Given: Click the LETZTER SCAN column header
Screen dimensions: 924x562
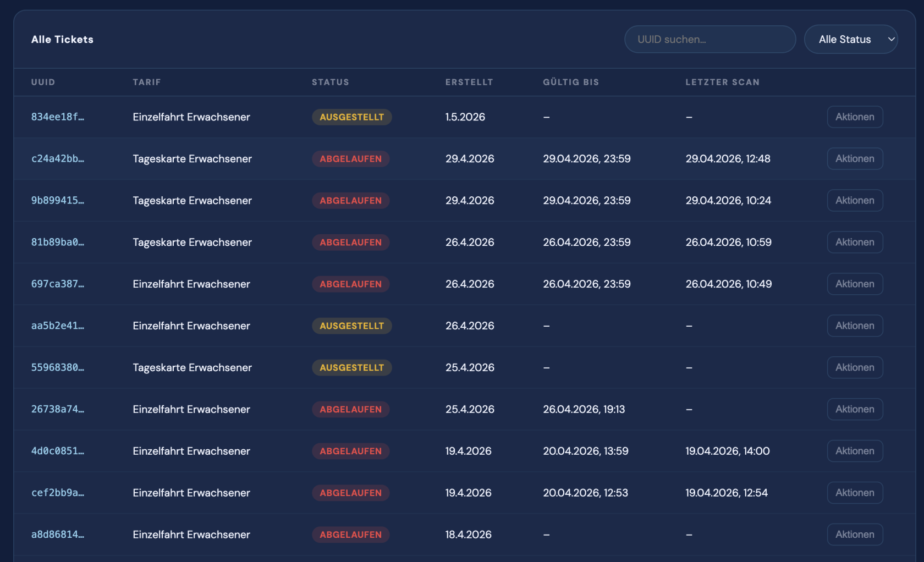Looking at the screenshot, I should tap(722, 82).
